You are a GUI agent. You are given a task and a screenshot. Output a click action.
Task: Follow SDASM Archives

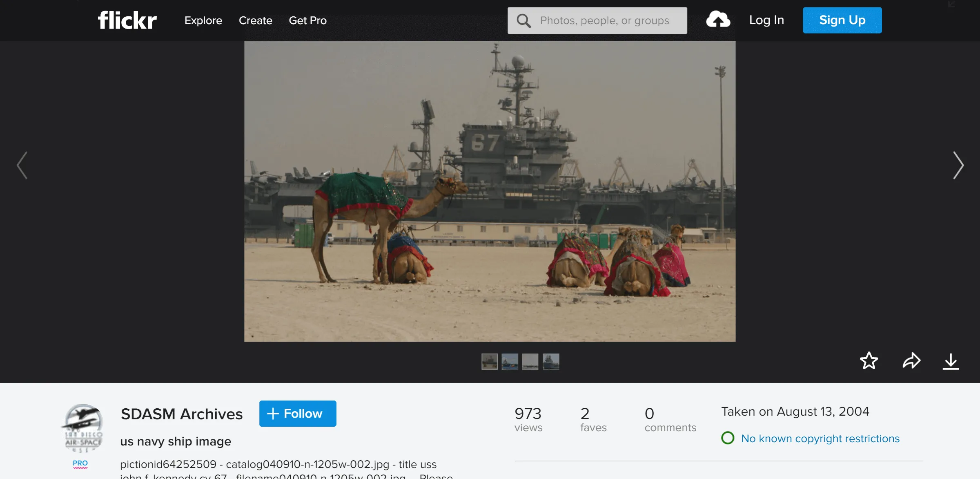point(298,414)
